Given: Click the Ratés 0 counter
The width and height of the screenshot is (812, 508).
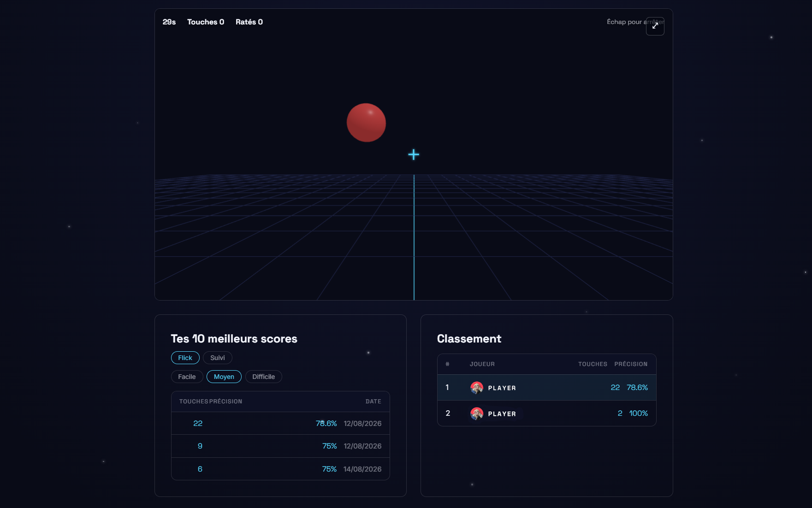Looking at the screenshot, I should click(249, 22).
